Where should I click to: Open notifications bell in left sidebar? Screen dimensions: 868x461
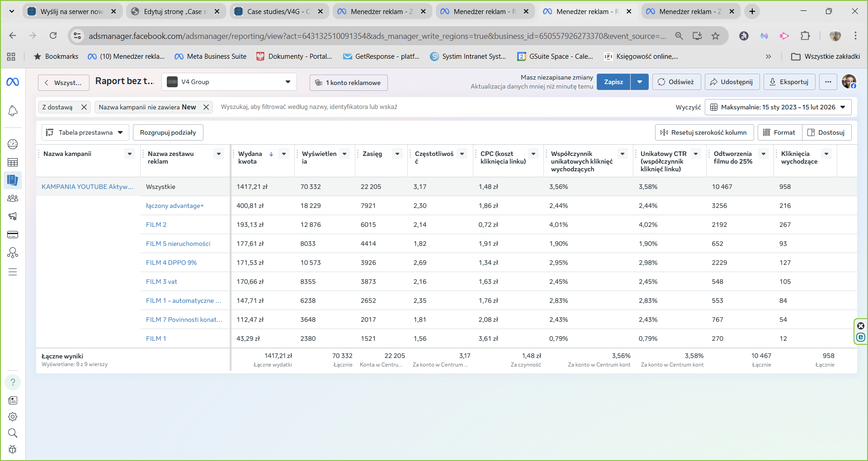tap(13, 111)
